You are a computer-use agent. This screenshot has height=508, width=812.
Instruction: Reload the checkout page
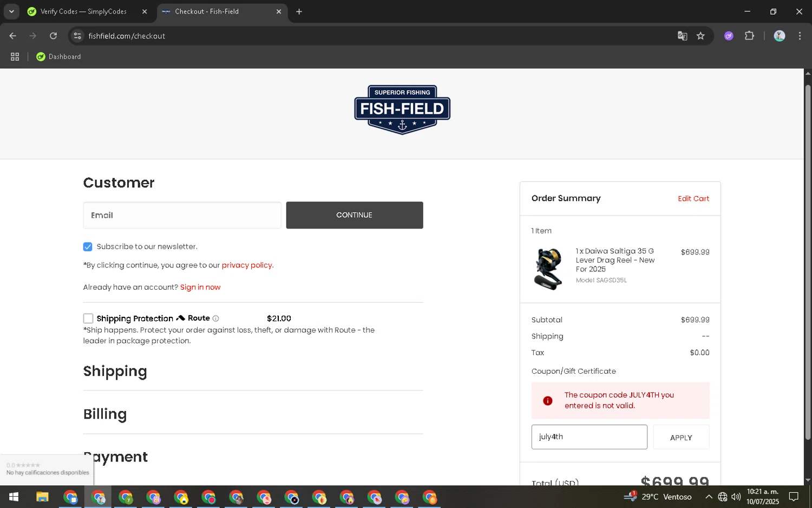(x=53, y=36)
